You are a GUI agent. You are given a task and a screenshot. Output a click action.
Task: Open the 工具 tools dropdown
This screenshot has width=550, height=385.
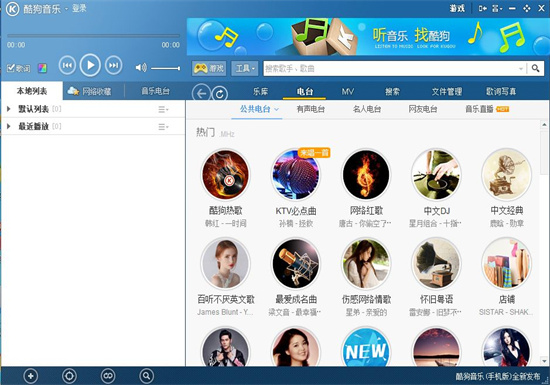click(x=244, y=68)
